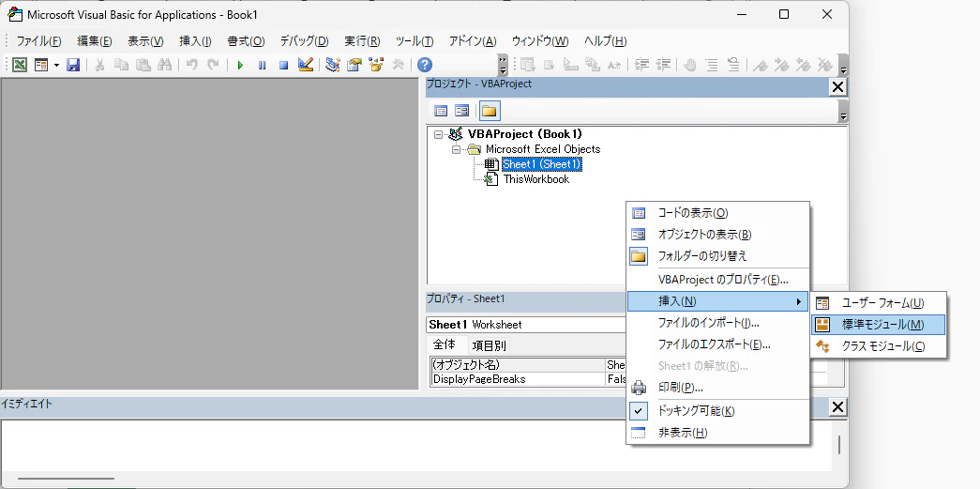Select フォルダーの切り替え in context menu
The height and width of the screenshot is (489, 980).
point(717,255)
